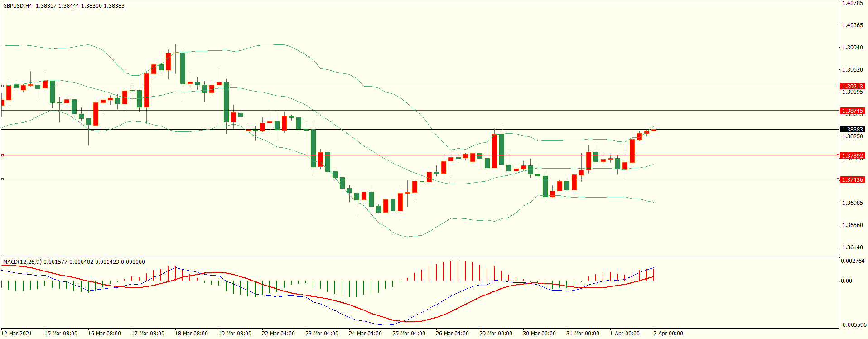This screenshot has height=339, width=868.
Task: Click the 1.36560 price scale value
Action: click(x=852, y=225)
